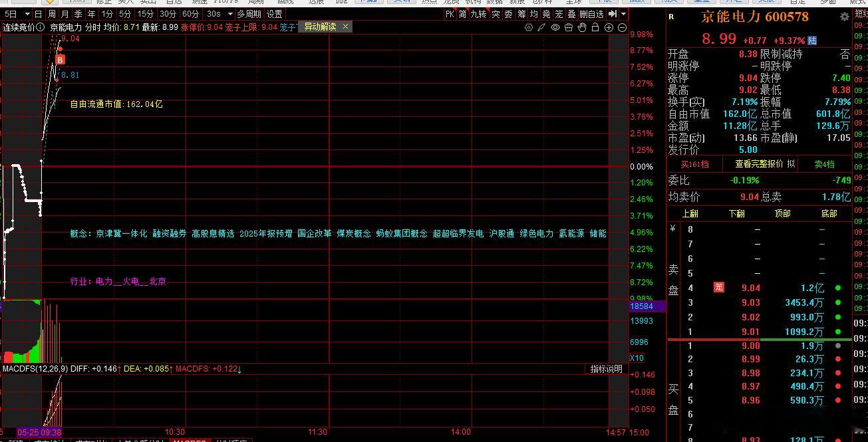This screenshot has height=442, width=868.
Task: Open the 买161档 buy depth tab
Action: [694, 164]
